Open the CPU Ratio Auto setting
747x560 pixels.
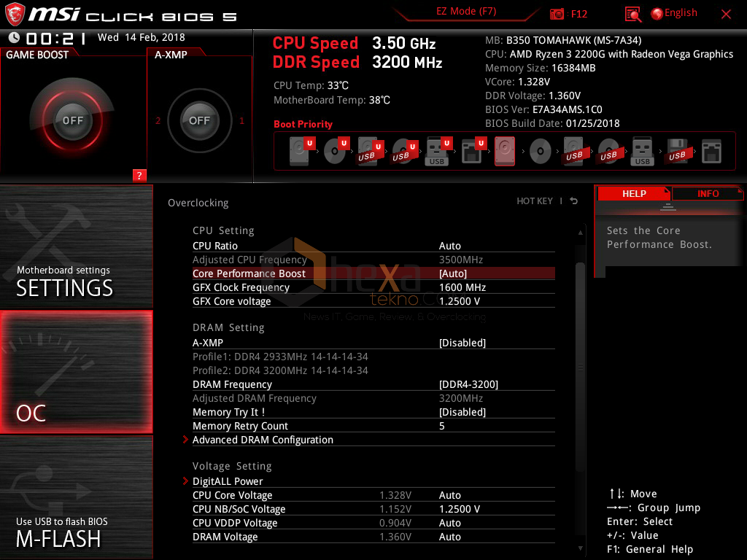[x=373, y=246]
